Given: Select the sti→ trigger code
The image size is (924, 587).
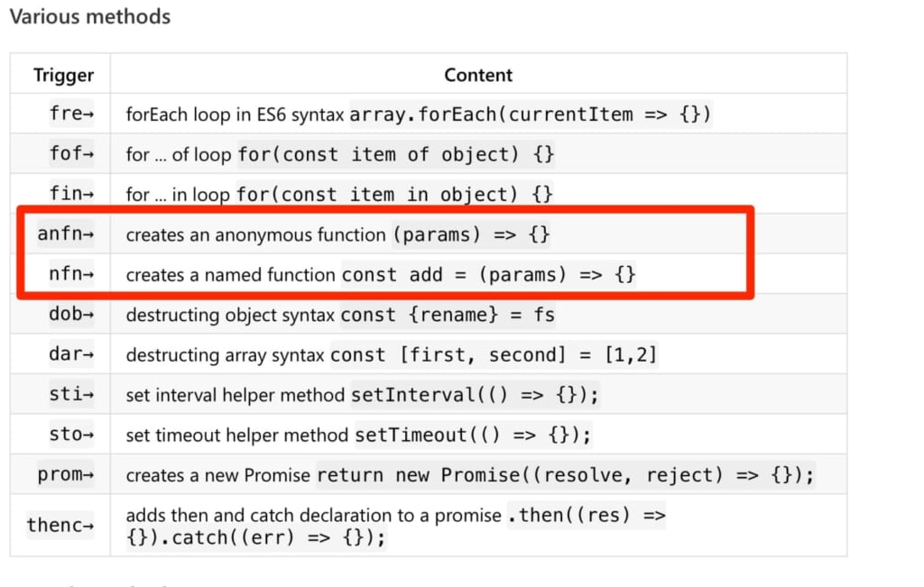Looking at the screenshot, I should (x=71, y=394).
